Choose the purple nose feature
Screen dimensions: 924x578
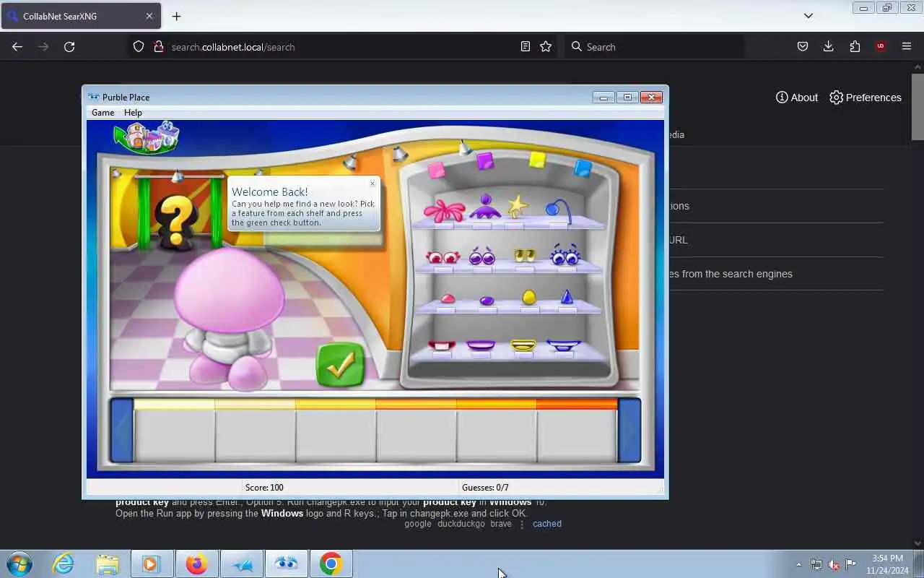click(487, 301)
